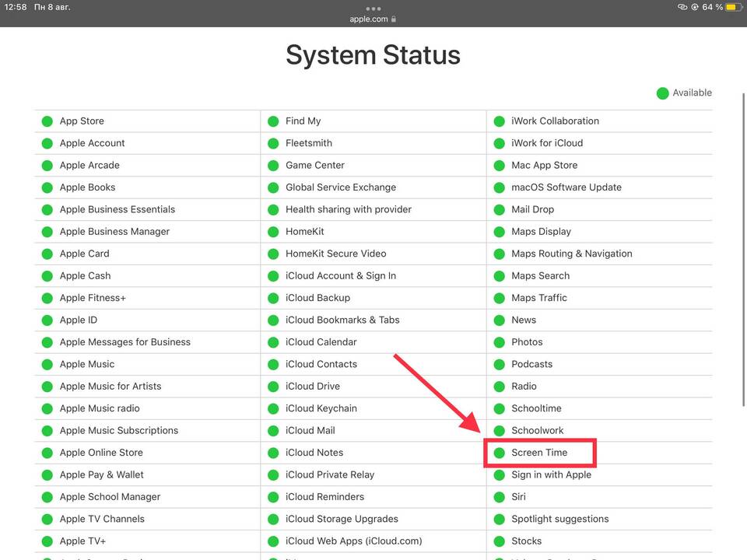Viewport: 747px width, 560px height.
Task: Click the Apple TV Channels text
Action: [x=102, y=519]
